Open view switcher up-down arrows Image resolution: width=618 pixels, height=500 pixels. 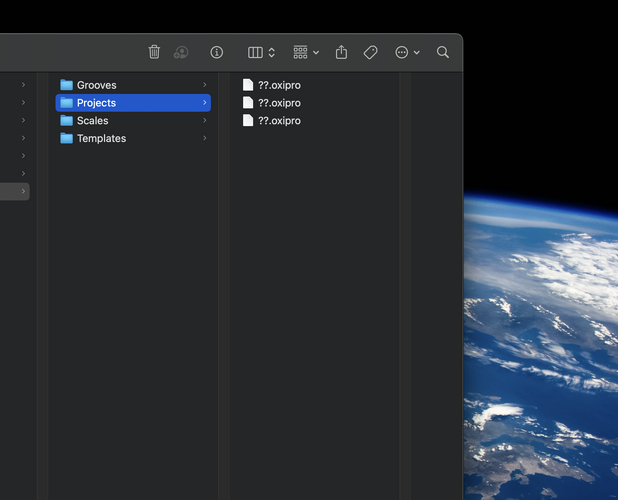[272, 52]
